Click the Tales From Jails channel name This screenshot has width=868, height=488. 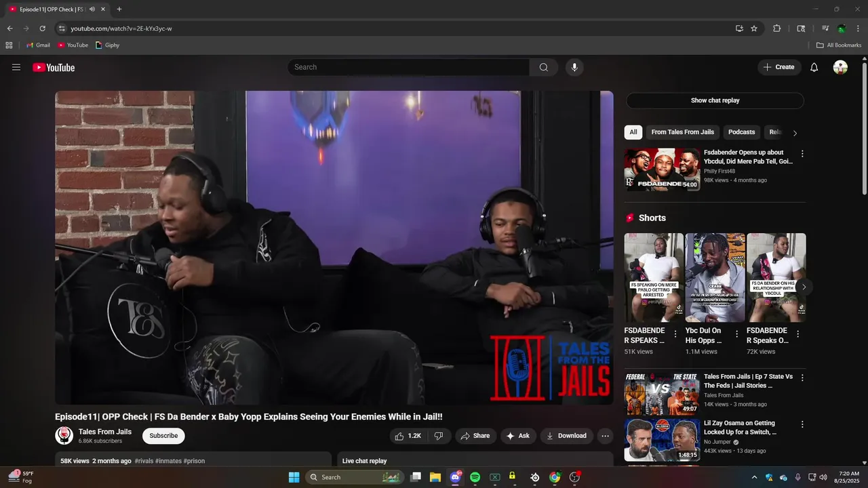tap(105, 432)
